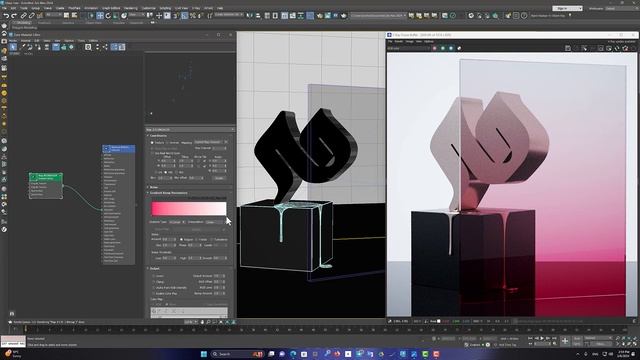640x360 pixels.
Task: Click Assign Material to Selection icon
Action: 39,47
